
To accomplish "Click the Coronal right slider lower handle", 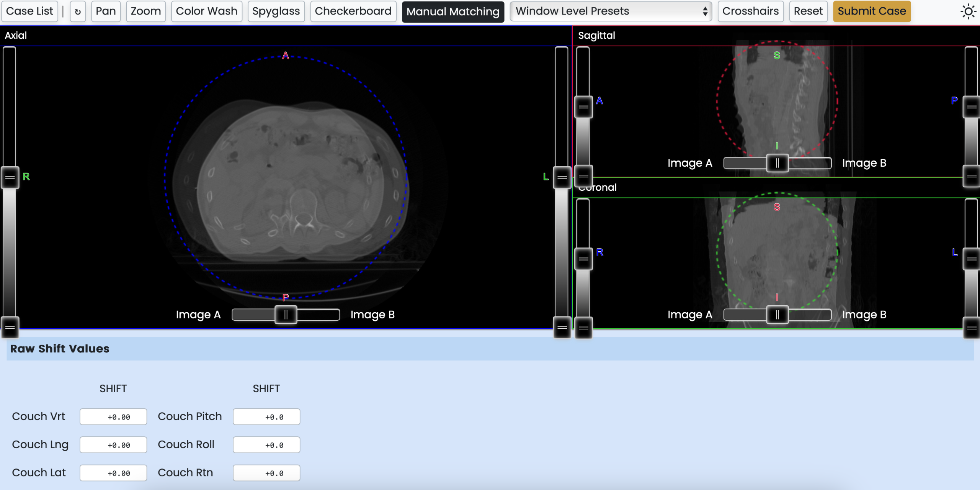I will pos(972,328).
